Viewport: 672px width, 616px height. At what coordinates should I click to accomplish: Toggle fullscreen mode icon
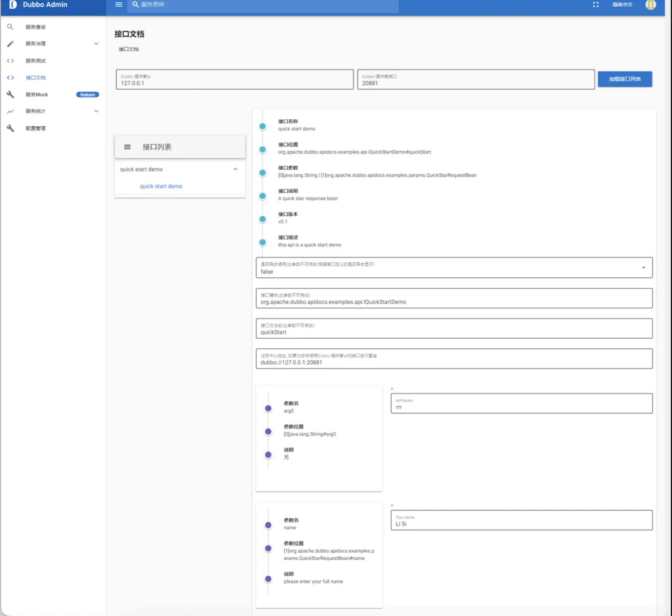[596, 4]
